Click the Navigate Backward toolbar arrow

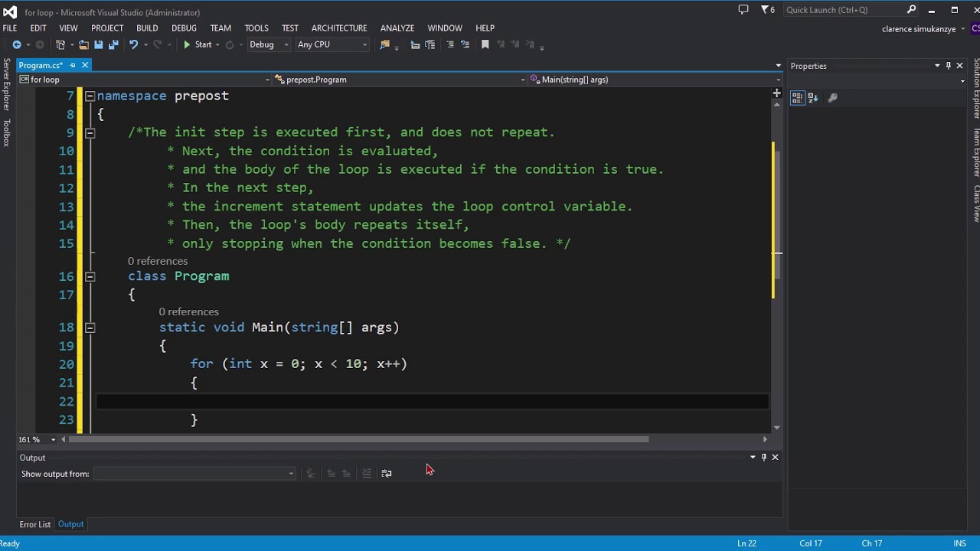point(16,44)
